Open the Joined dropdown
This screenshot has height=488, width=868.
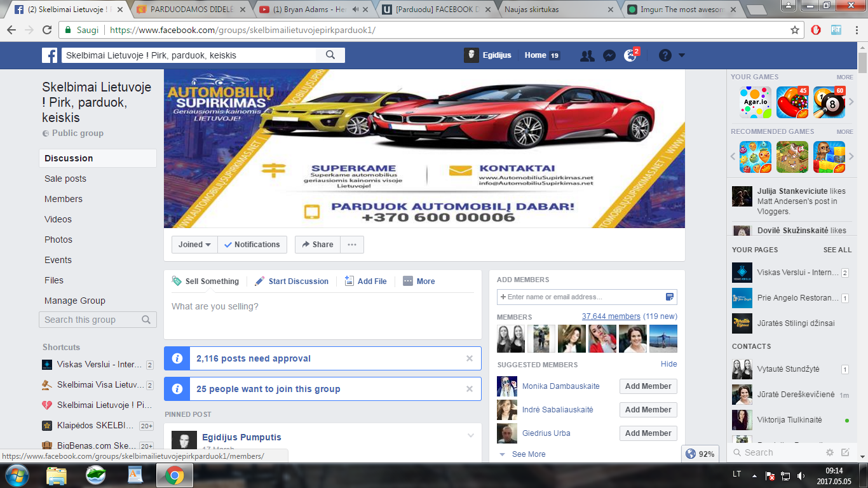194,245
